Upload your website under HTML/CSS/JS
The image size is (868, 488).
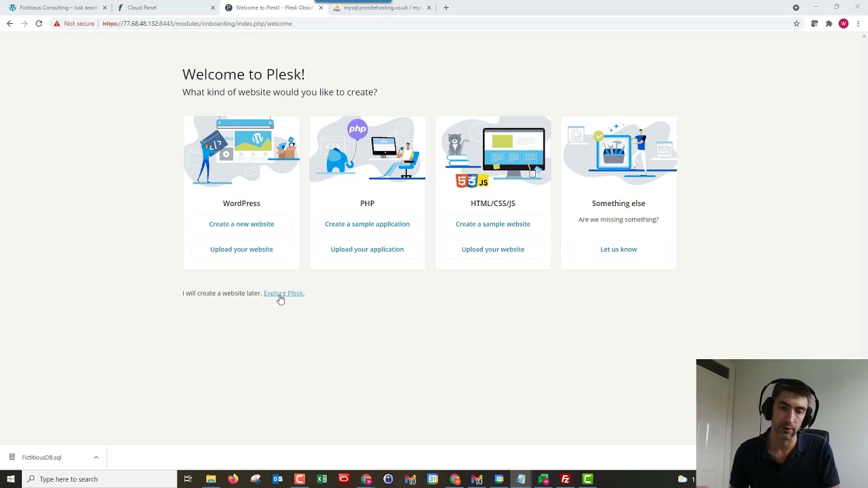[x=493, y=249]
